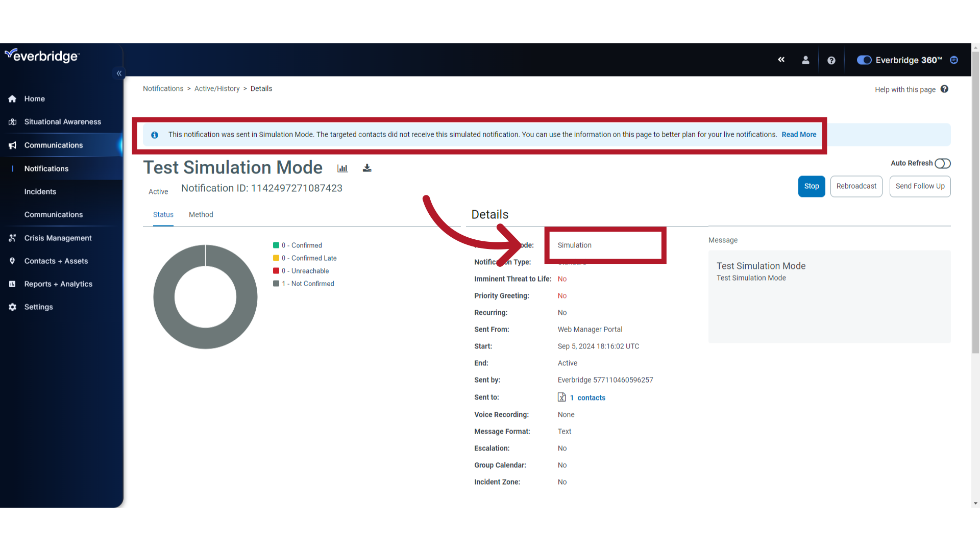Image resolution: width=980 pixels, height=551 pixels.
Task: Open the Home sidebar icon
Action: 12,98
